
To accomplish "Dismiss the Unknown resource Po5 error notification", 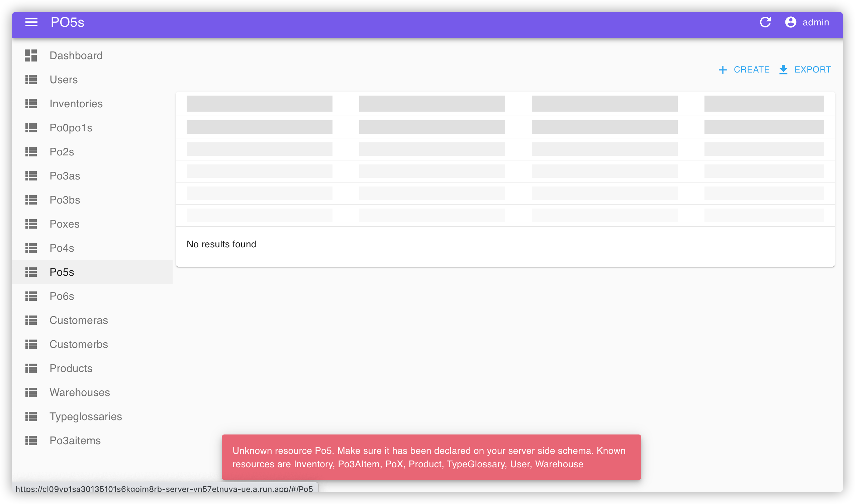I will click(431, 457).
